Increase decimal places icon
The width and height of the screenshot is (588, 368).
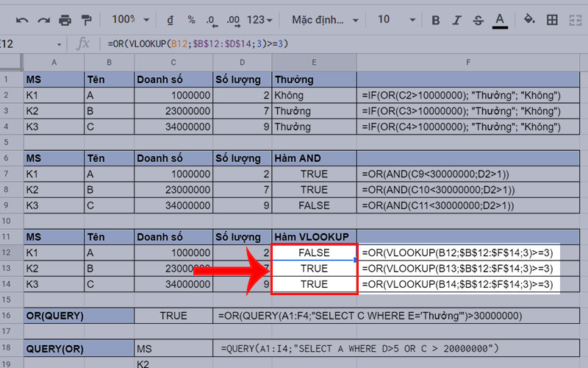tap(234, 19)
